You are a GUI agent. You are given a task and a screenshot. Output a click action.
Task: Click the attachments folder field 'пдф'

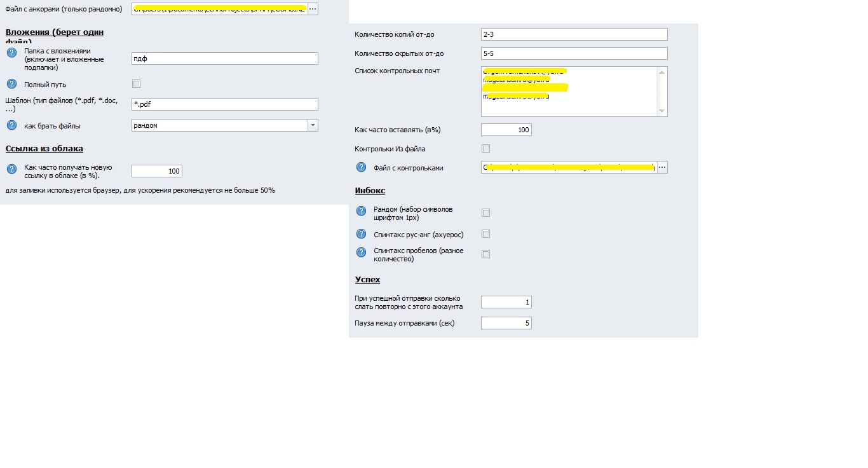[224, 59]
